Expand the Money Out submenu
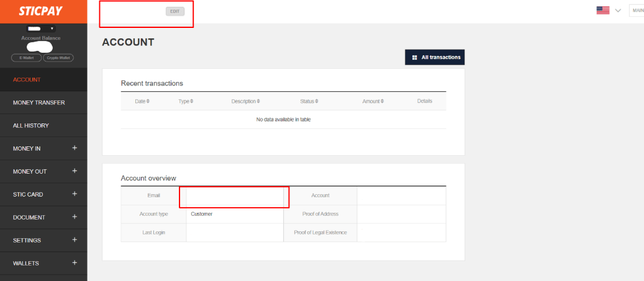This screenshot has width=644, height=281. click(75, 171)
